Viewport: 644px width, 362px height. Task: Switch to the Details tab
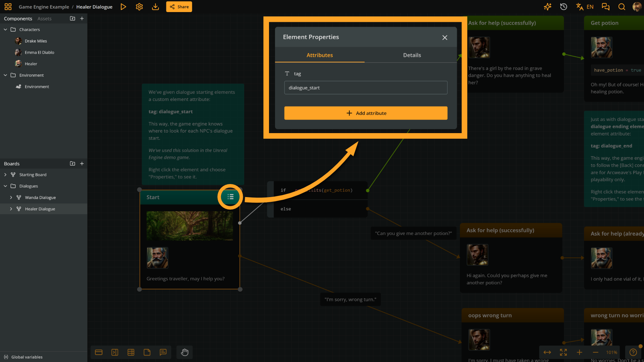[x=412, y=55]
